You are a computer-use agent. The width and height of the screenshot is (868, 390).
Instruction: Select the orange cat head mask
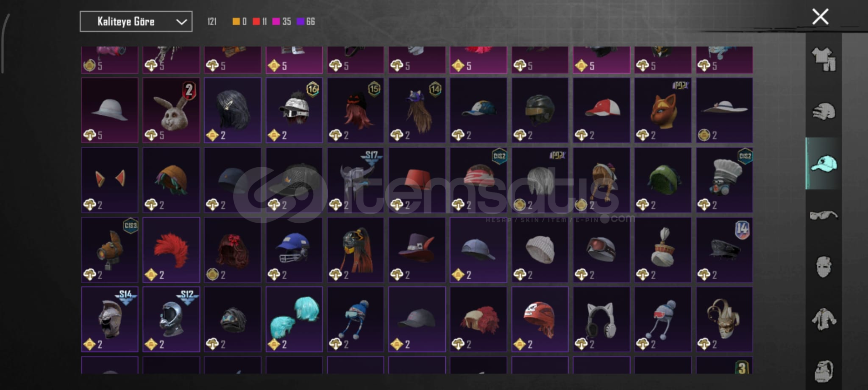coord(663,110)
